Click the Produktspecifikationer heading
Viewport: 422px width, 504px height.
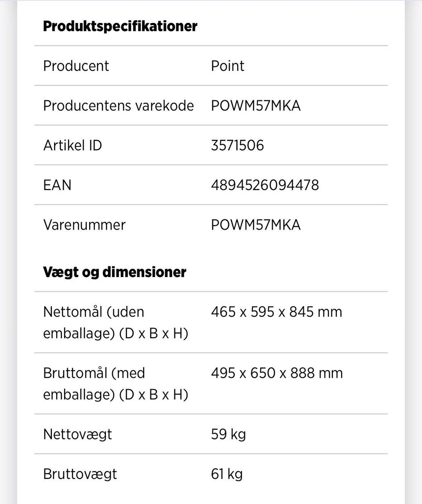click(x=120, y=26)
